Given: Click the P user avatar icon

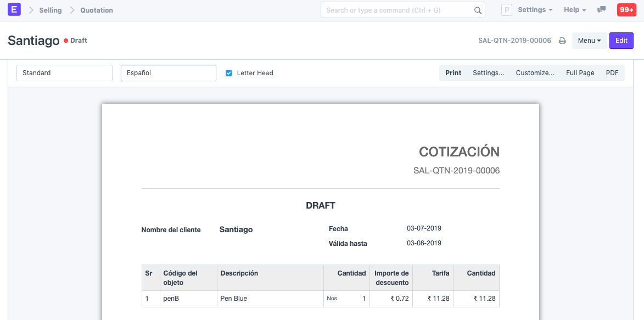Looking at the screenshot, I should pyautogui.click(x=507, y=10).
